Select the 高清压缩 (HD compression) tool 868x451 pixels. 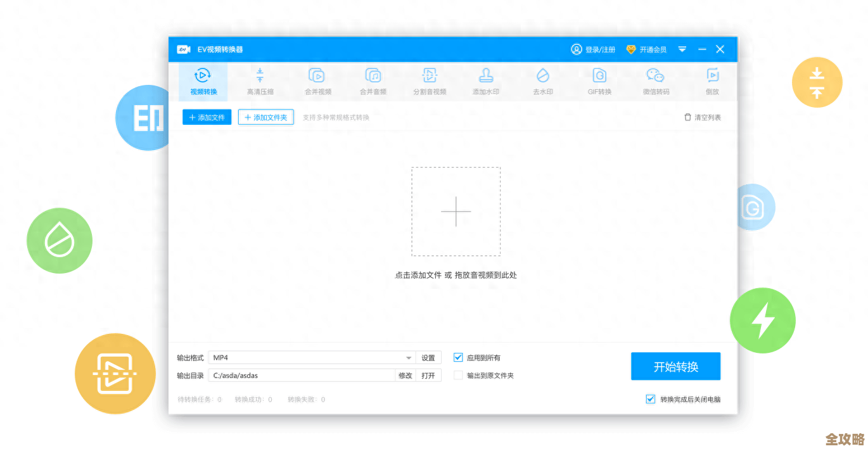pyautogui.click(x=260, y=80)
